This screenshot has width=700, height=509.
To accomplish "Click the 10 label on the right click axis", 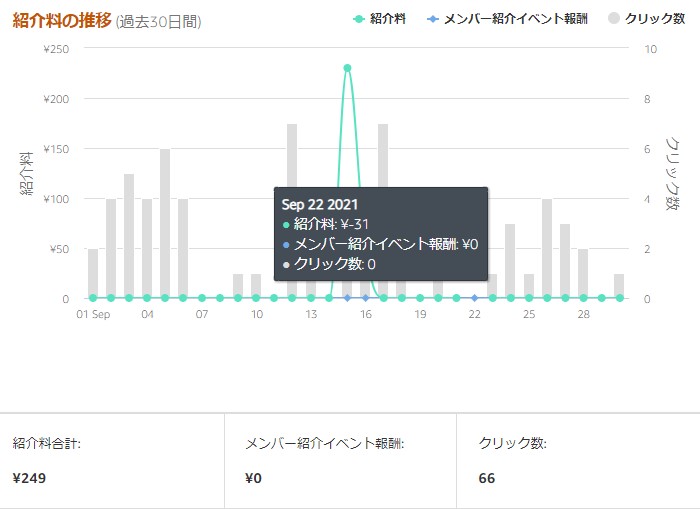I will (650, 49).
